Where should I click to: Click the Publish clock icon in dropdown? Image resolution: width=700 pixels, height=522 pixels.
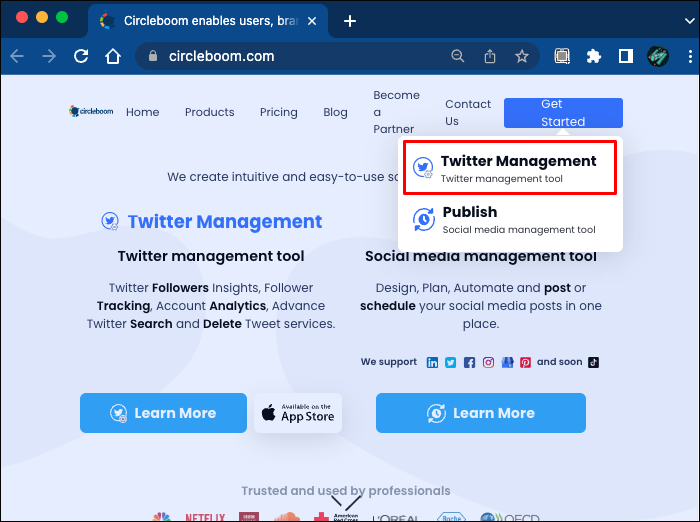point(424,219)
